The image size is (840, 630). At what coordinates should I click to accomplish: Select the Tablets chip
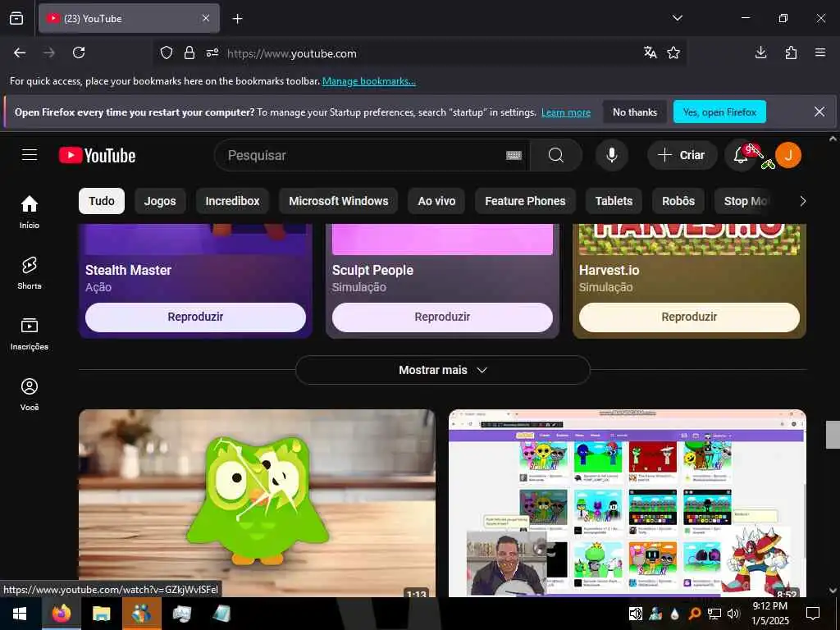point(614,201)
